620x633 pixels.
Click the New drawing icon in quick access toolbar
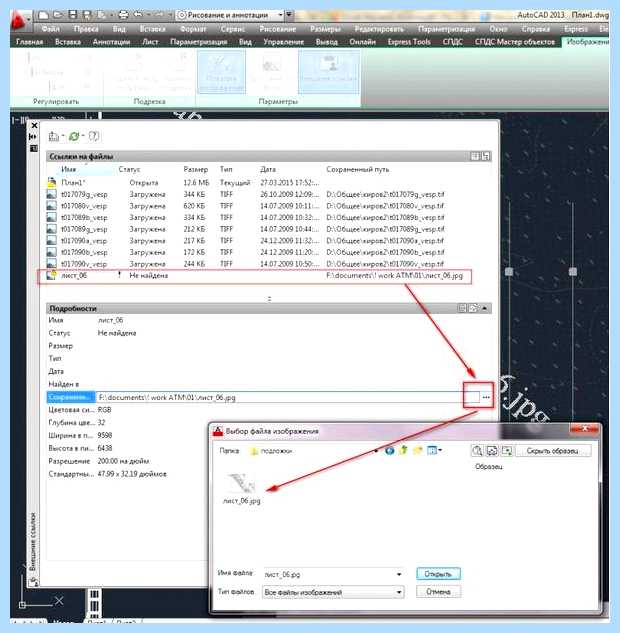tap(43, 15)
